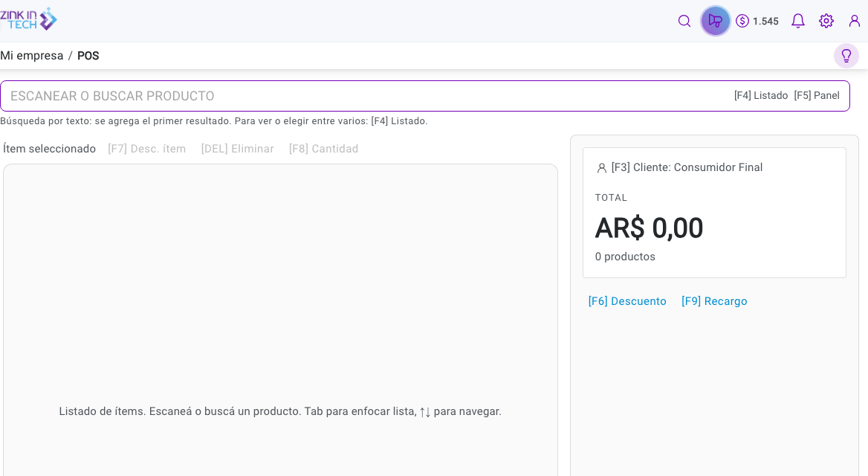Click the lightbulb tips icon
The width and height of the screenshot is (868, 476).
(846, 56)
